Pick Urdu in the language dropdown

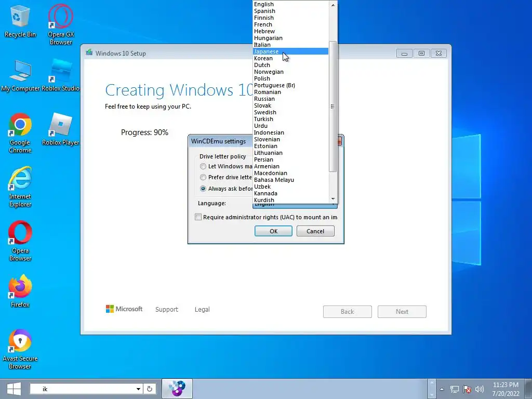pyautogui.click(x=290, y=126)
